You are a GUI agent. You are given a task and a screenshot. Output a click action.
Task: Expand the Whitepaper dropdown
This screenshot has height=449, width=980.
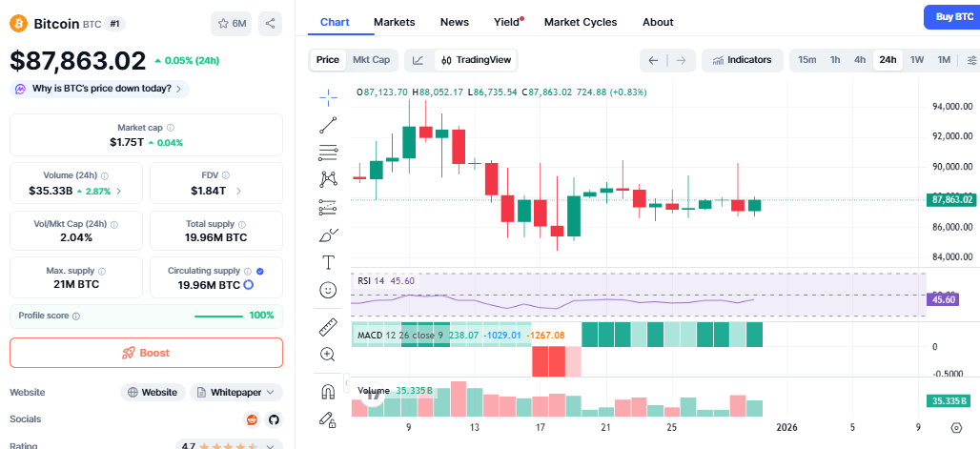pos(236,392)
